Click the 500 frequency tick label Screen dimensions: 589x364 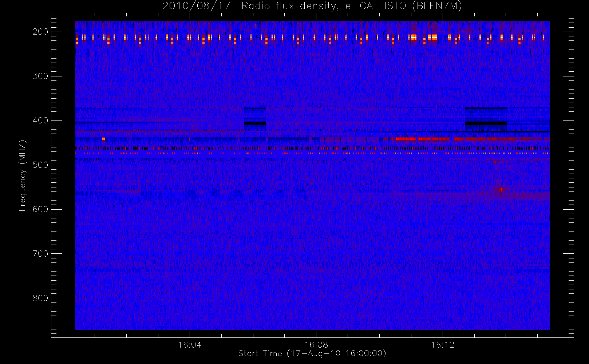click(40, 165)
